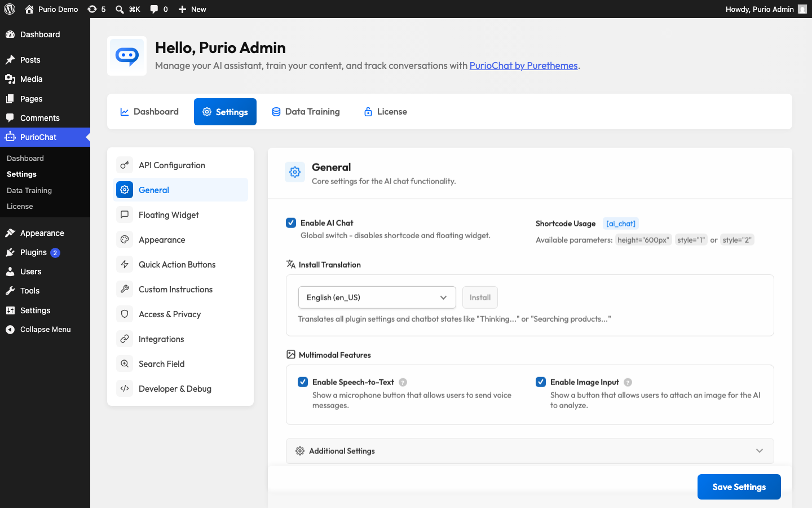Uncheck Enable Image Input
812x508 pixels.
click(x=541, y=382)
